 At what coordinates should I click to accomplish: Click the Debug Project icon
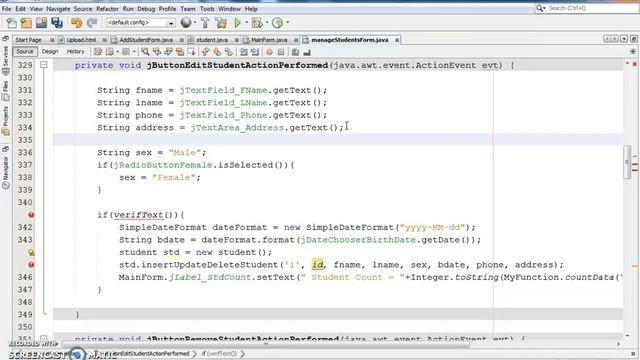(257, 23)
